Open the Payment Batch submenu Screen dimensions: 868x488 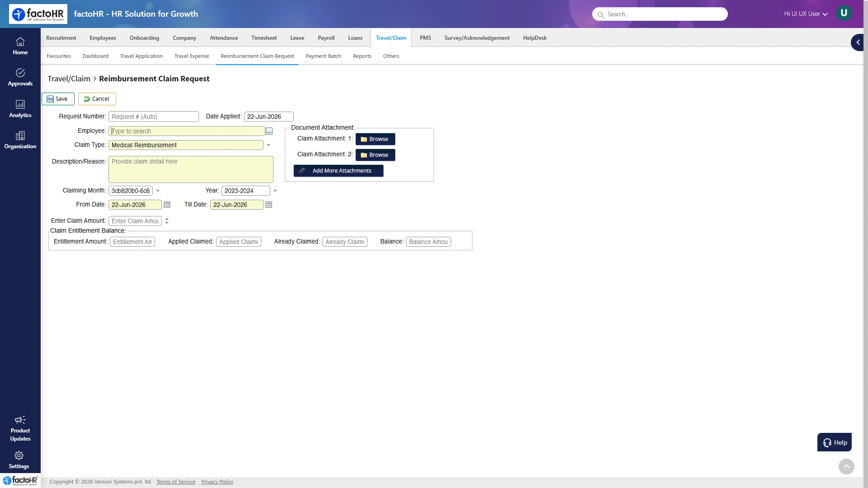[x=323, y=56]
